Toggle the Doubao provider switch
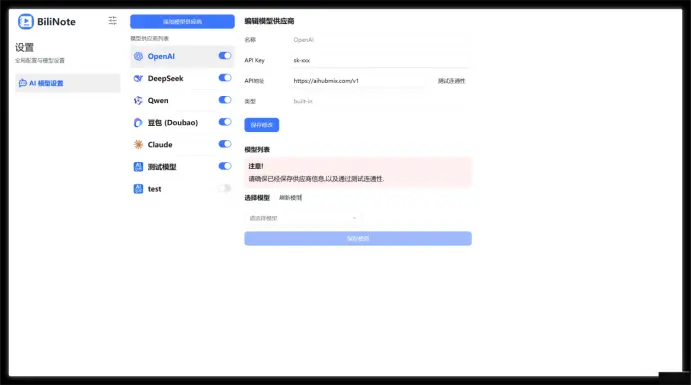The height and width of the screenshot is (385, 691). pyautogui.click(x=225, y=122)
